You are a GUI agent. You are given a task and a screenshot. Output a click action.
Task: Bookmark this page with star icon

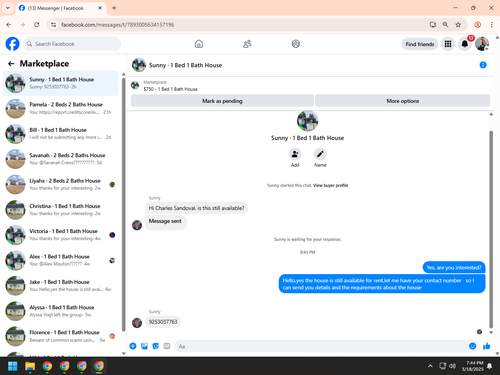click(458, 25)
